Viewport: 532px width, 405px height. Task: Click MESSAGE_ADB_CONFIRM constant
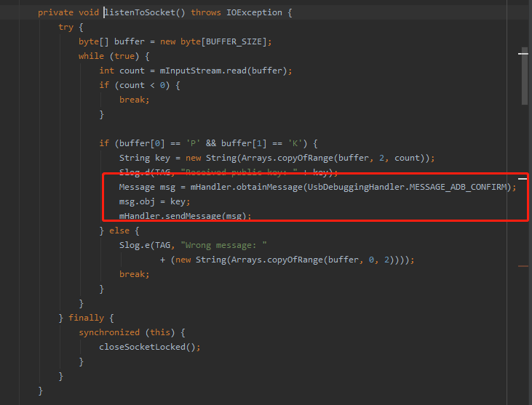(x=458, y=187)
